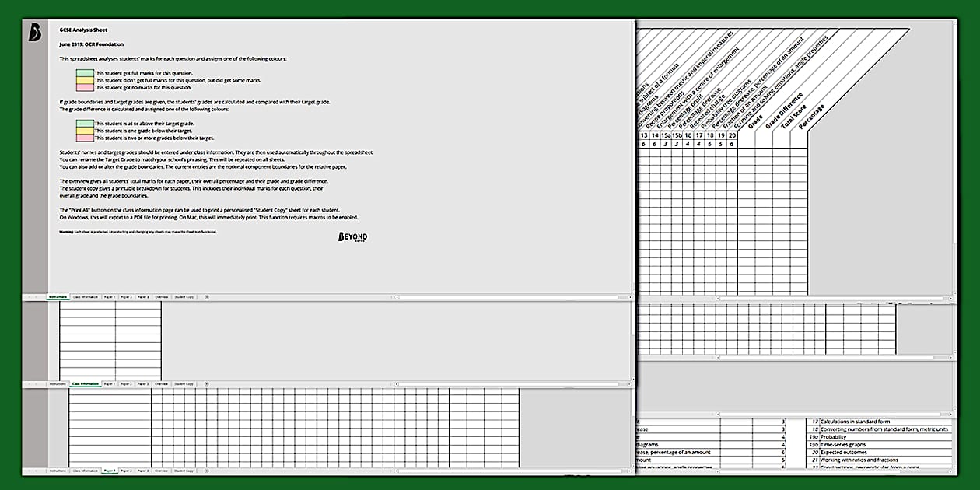
Task: Open the Overview sheet tab
Action: (162, 296)
